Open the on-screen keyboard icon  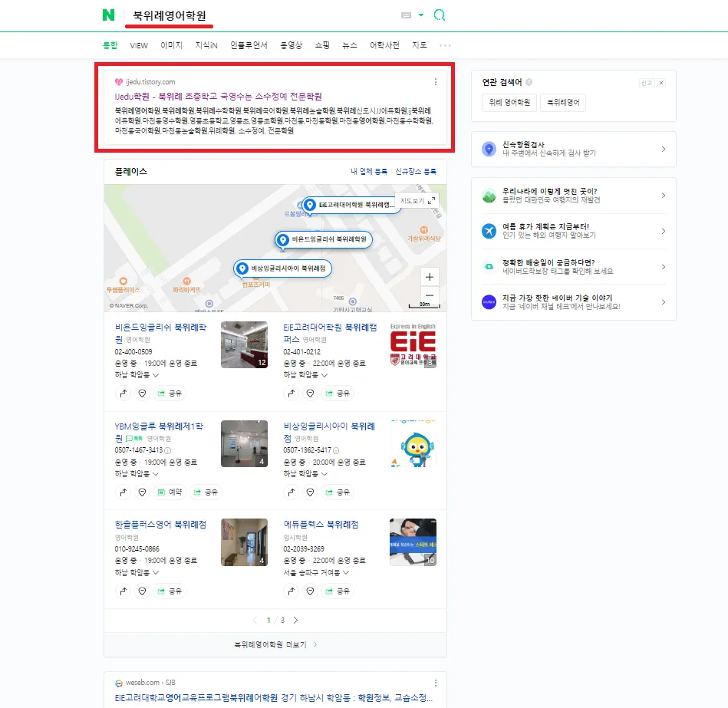click(x=407, y=15)
